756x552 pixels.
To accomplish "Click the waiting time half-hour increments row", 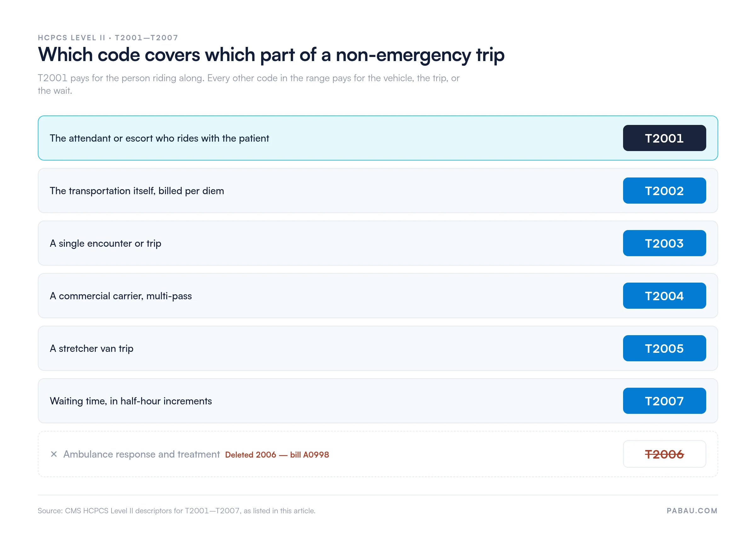I will 377,401.
